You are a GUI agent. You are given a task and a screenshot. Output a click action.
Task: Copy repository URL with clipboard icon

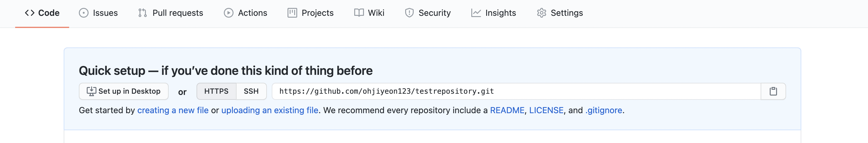(x=773, y=91)
